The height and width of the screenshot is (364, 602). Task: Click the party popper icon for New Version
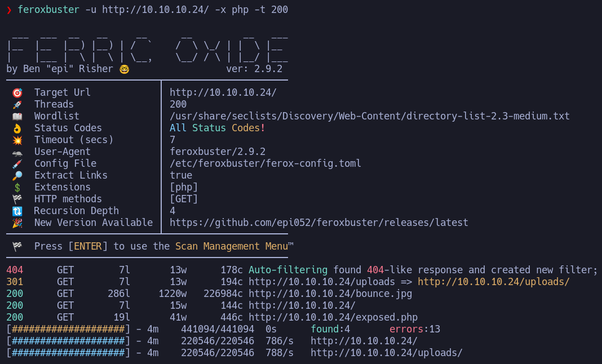point(17,223)
